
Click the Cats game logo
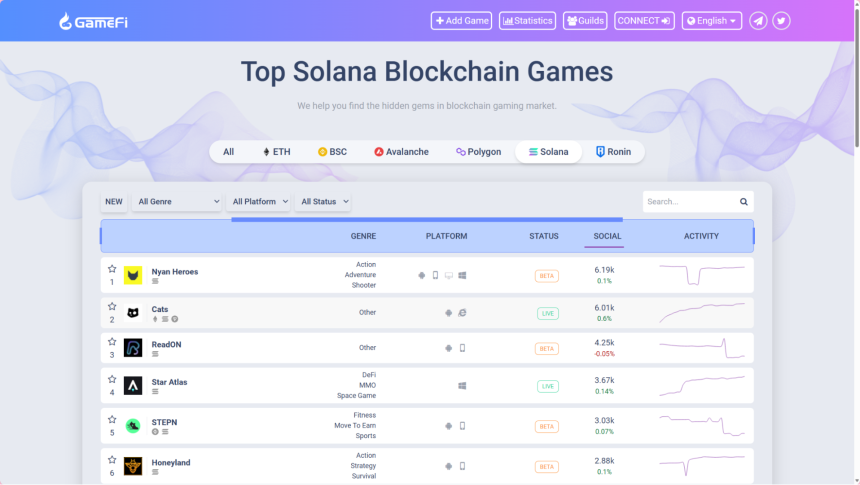(x=133, y=313)
